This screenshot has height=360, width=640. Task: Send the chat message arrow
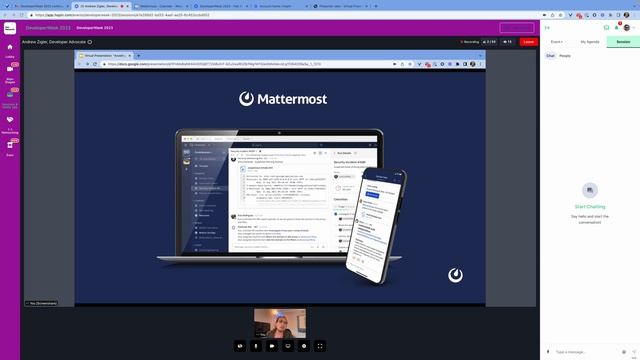634,351
